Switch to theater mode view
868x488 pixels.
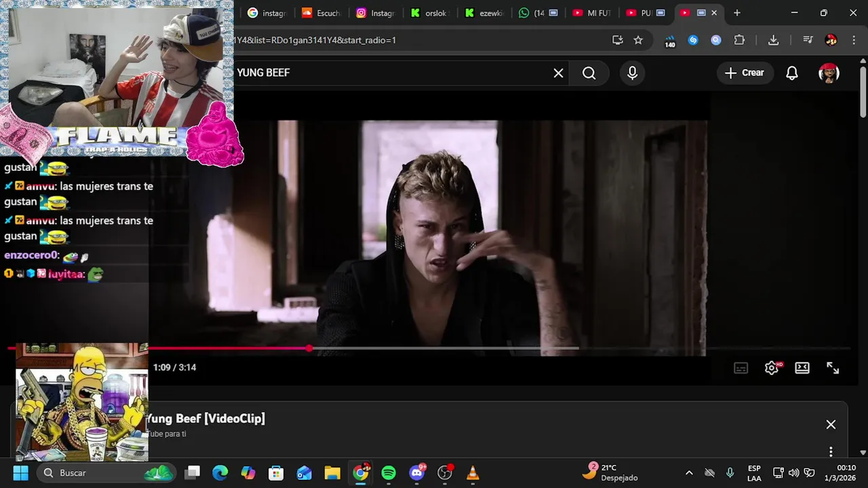tap(802, 368)
